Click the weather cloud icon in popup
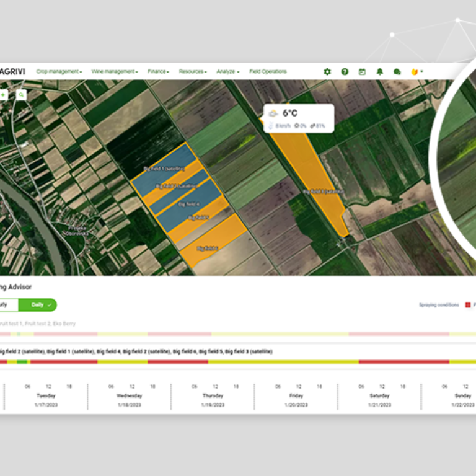This screenshot has height=476, width=476. (273, 113)
